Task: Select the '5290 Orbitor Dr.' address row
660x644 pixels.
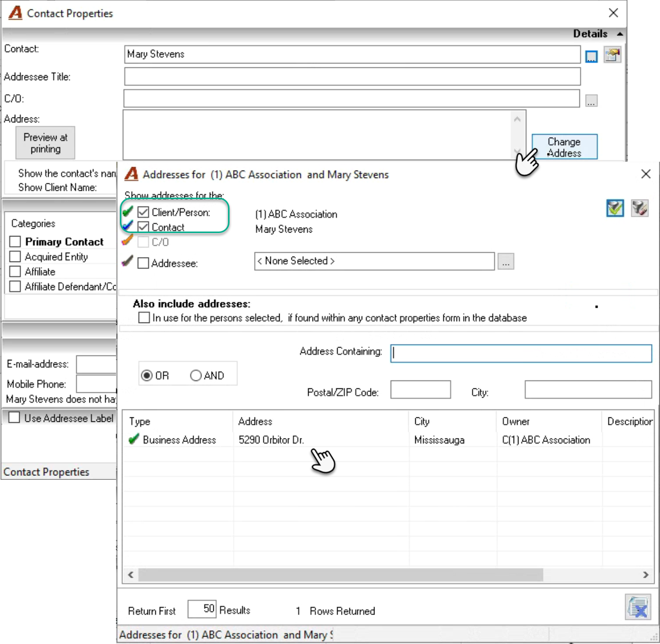Action: (388, 440)
